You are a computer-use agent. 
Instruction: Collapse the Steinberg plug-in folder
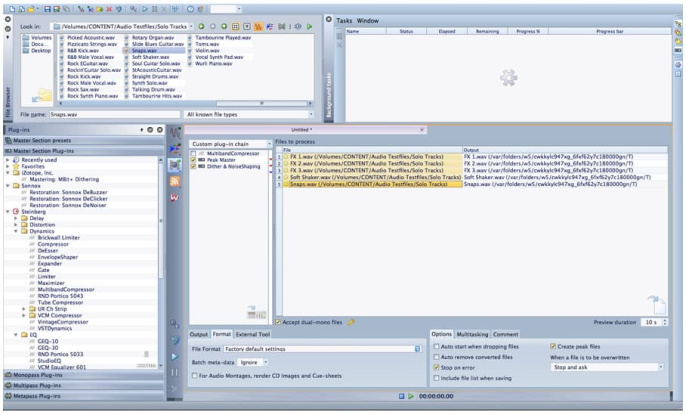point(8,212)
